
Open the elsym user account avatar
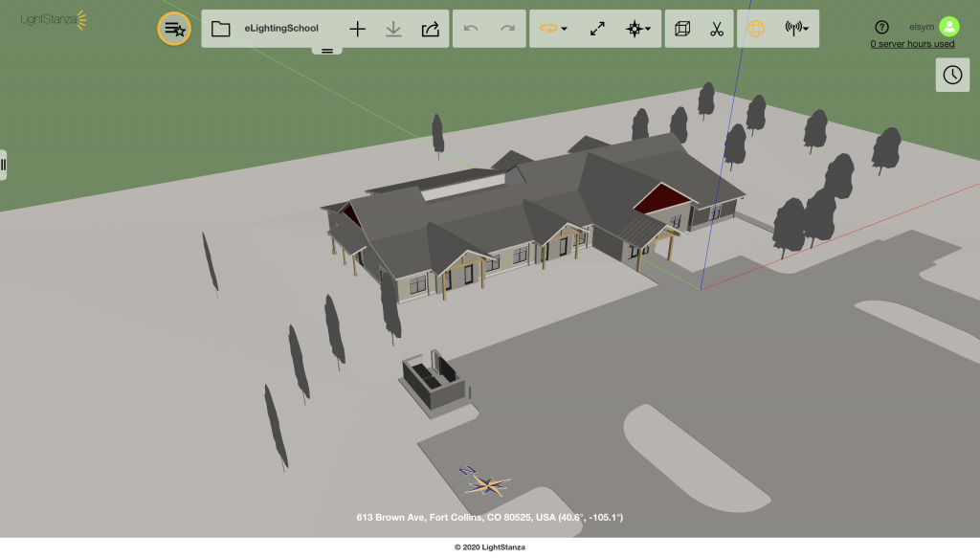click(x=948, y=26)
